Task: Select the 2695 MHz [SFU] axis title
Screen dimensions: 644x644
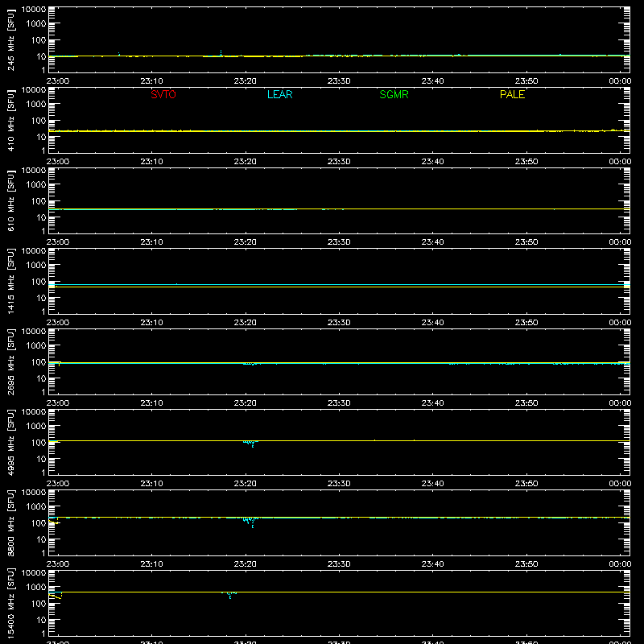Action: tap(10, 361)
